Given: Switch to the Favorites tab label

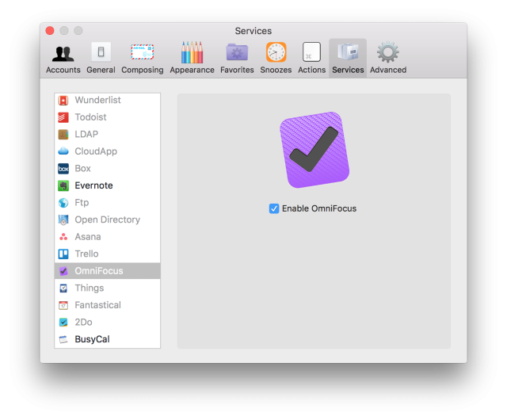Looking at the screenshot, I should [237, 70].
